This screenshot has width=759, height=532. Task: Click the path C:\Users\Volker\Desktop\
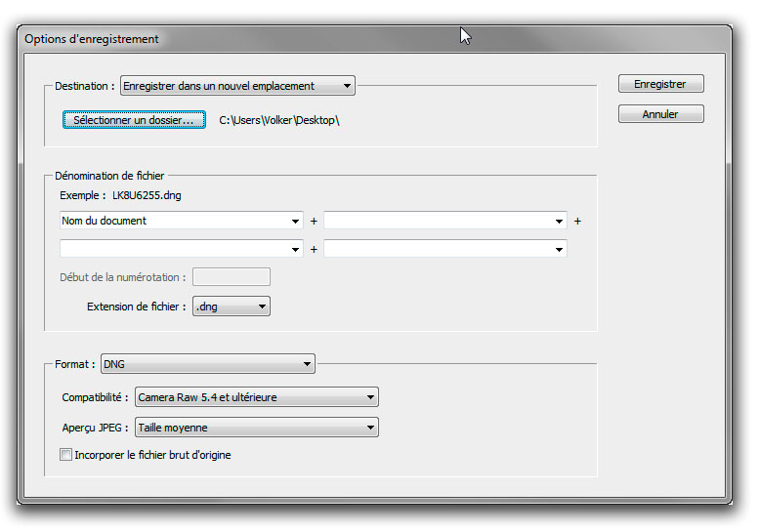point(279,120)
